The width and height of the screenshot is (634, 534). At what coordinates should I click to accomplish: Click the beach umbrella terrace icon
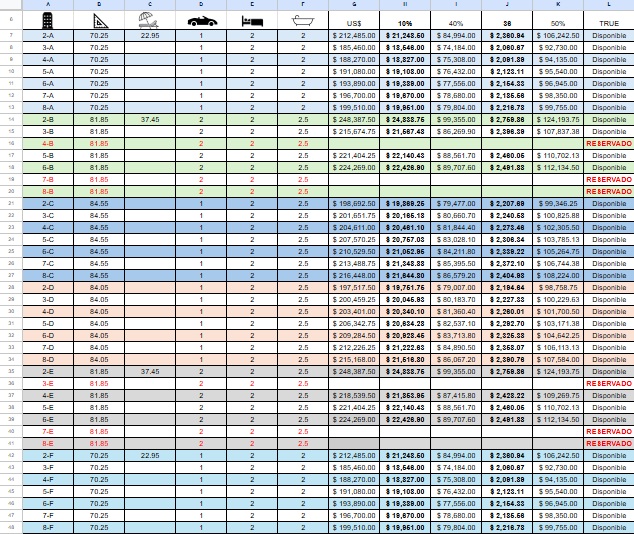[150, 20]
